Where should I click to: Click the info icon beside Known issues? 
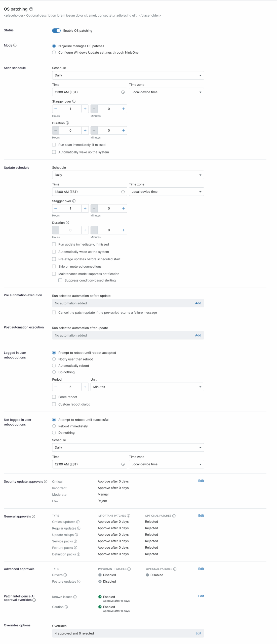[x=75, y=597]
